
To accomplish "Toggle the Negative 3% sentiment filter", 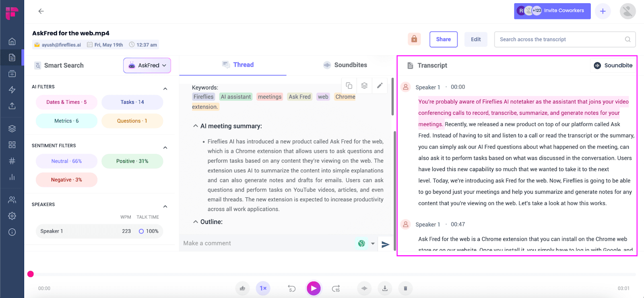I will tap(66, 180).
